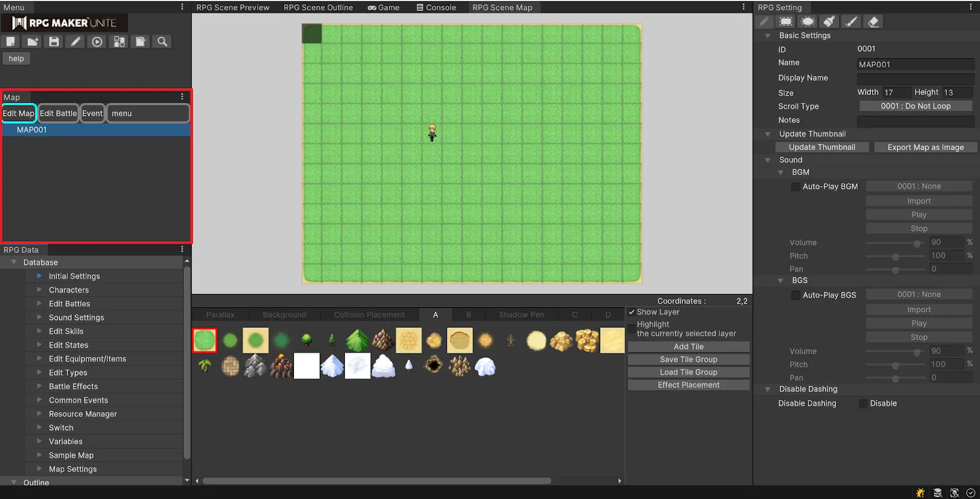The width and height of the screenshot is (980, 499).
Task: Open the Scroll Type dropdown
Action: (915, 107)
